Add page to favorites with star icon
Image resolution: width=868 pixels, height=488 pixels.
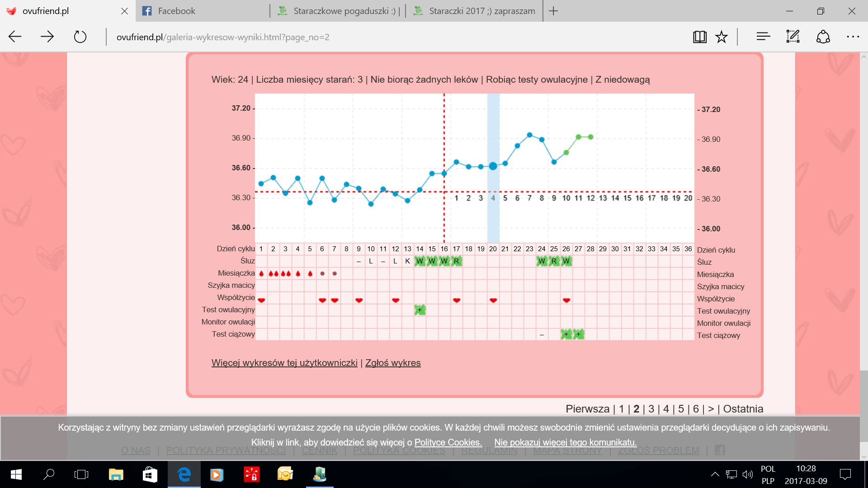[722, 37]
